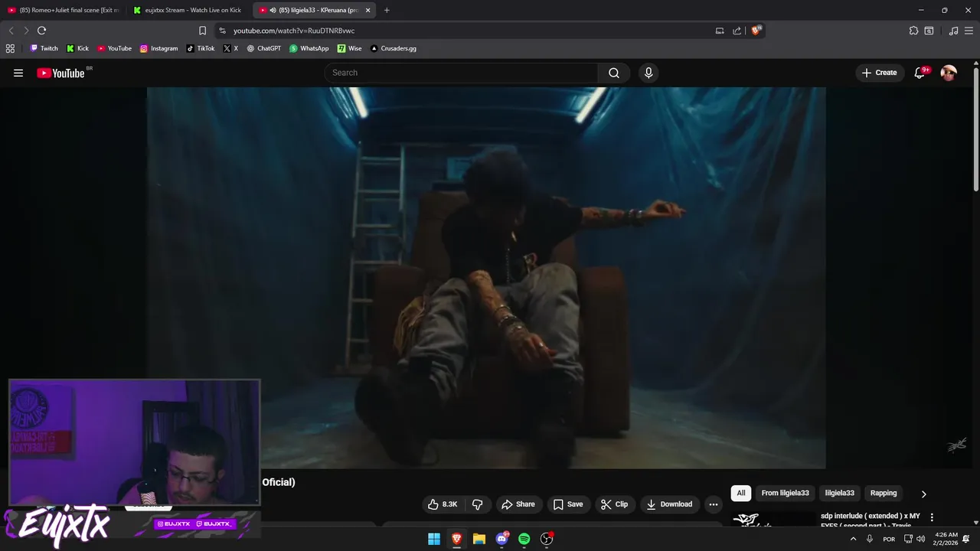Switch to Romeo+Juliet final scene tab

coord(64,10)
